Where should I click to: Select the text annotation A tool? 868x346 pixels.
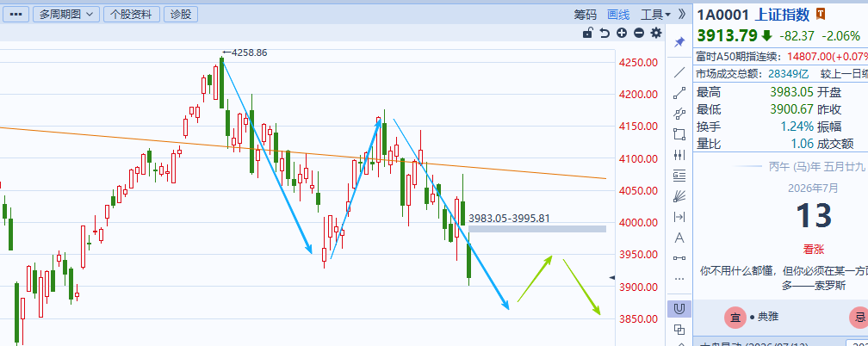click(x=679, y=238)
